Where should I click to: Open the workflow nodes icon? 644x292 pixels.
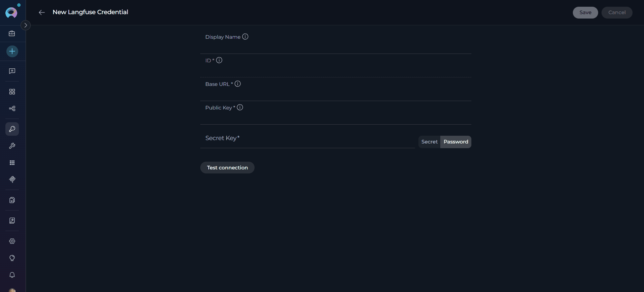[12, 108]
